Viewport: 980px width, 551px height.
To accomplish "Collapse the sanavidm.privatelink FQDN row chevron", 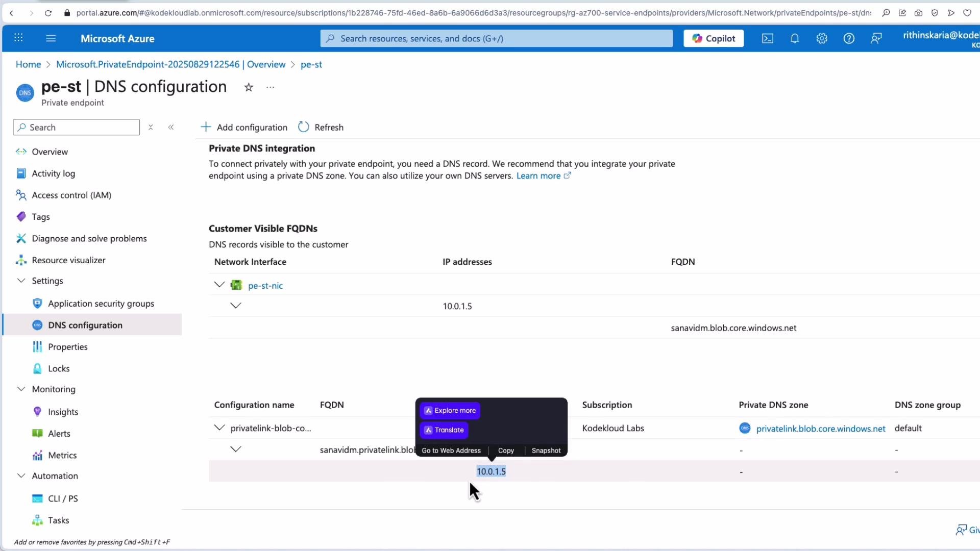I will [236, 449].
